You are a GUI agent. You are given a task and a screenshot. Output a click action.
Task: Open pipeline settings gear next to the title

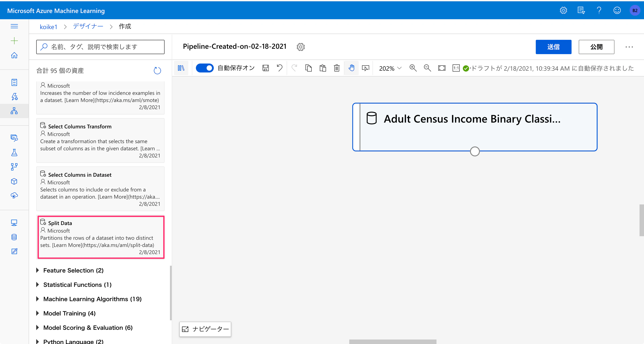pyautogui.click(x=301, y=47)
